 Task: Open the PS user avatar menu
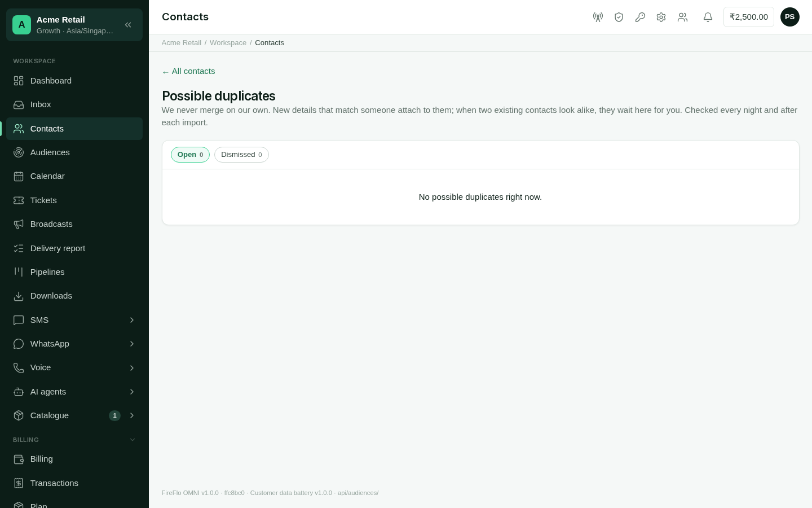click(x=789, y=17)
